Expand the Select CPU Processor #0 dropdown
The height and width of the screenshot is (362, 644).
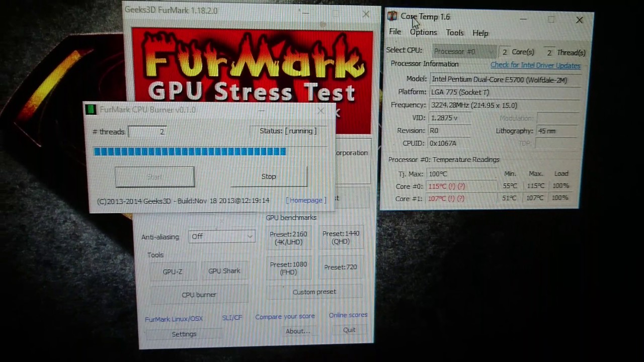(x=464, y=51)
